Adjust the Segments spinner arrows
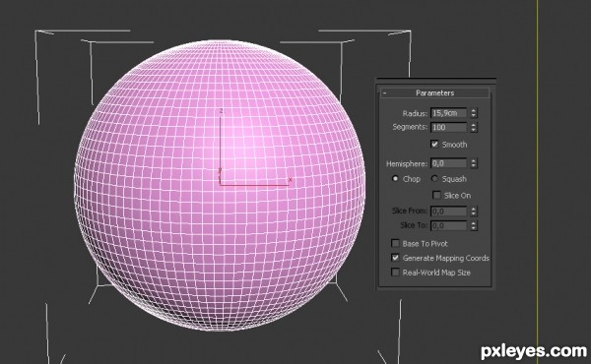Viewport: 591px width, 364px height. 474,127
